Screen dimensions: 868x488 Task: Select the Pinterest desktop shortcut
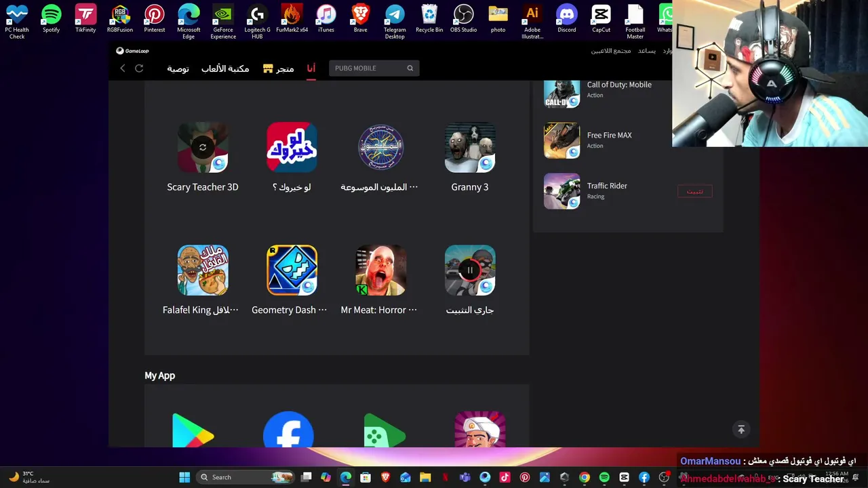[154, 19]
